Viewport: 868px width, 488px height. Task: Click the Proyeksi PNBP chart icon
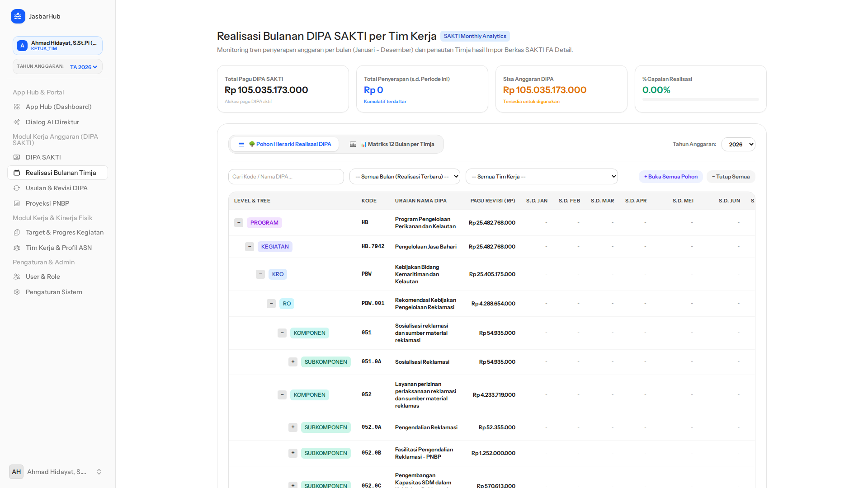tap(17, 203)
